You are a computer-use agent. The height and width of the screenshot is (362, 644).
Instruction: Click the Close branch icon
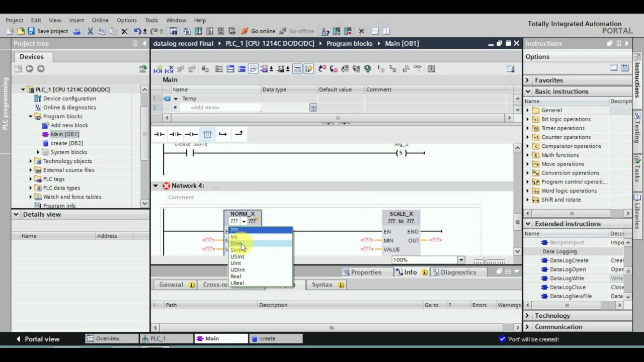pyautogui.click(x=239, y=134)
